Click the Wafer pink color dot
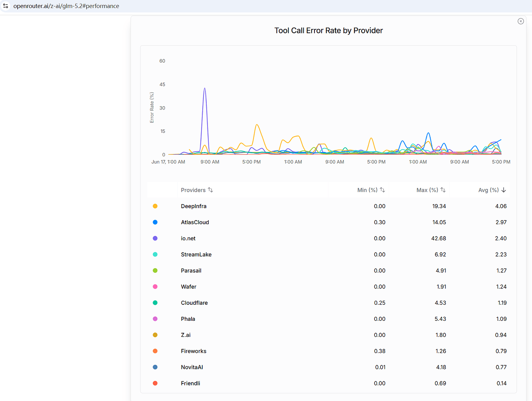 tap(155, 287)
